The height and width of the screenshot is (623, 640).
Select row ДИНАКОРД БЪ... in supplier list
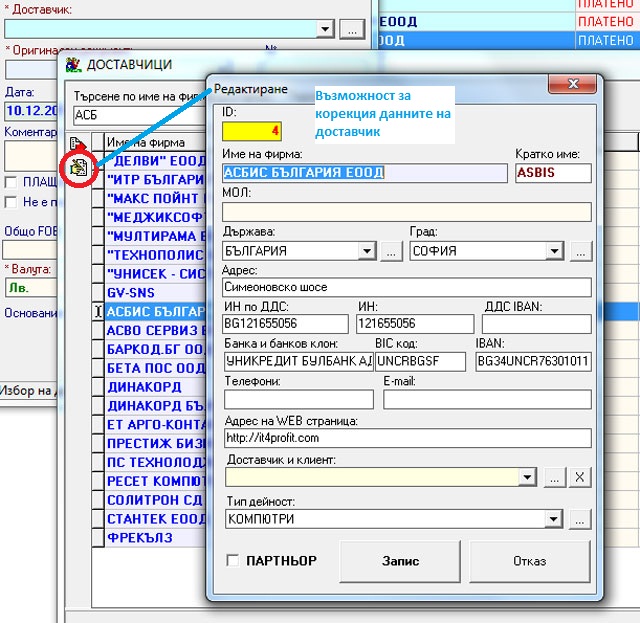point(156,406)
